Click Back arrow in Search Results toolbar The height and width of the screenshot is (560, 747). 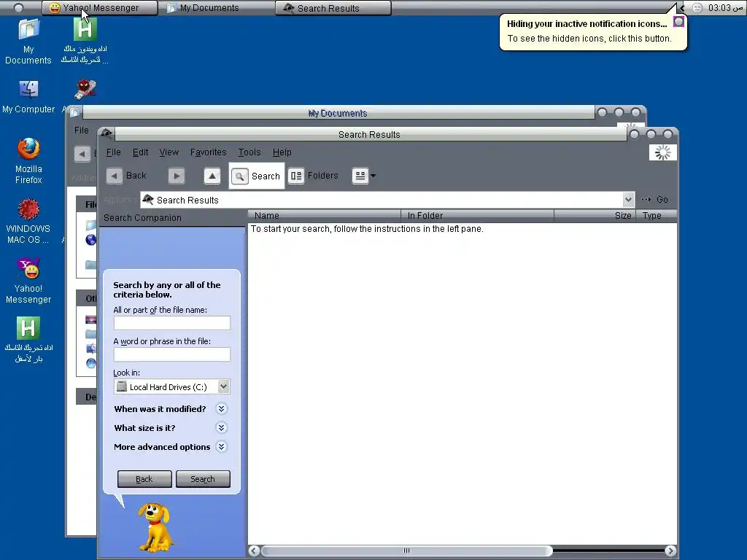[x=114, y=176]
